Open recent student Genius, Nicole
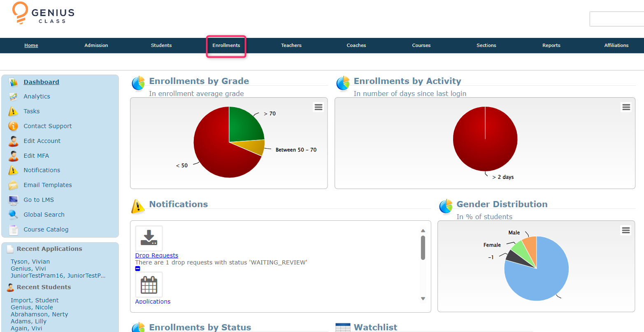Screen dimensions: 644x332 32,307
